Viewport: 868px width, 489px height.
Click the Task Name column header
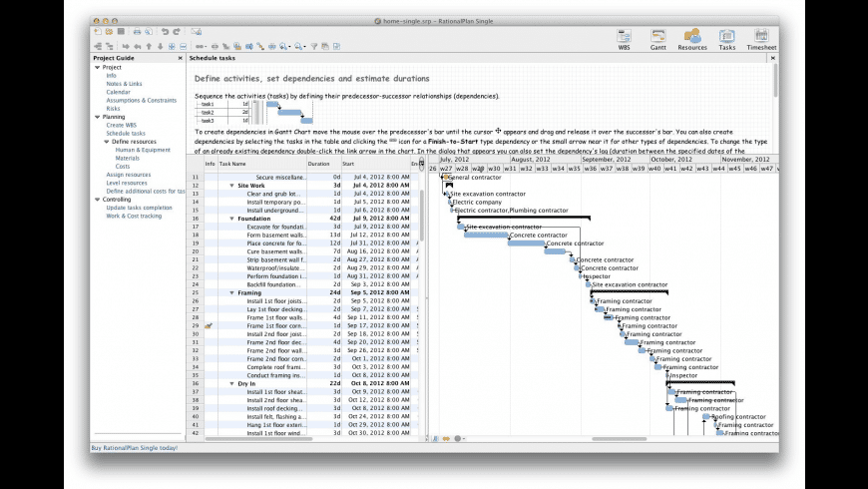(262, 164)
